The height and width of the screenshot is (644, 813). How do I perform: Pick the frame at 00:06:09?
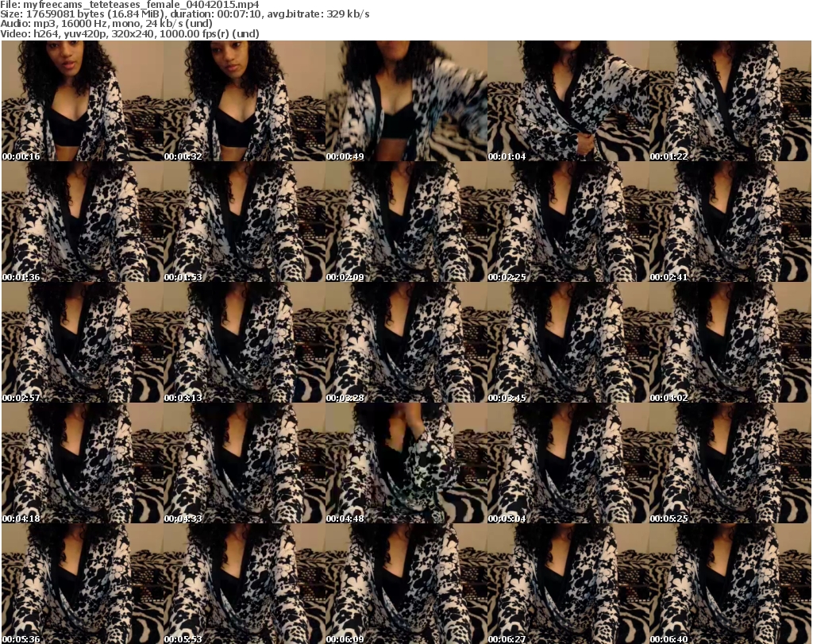pos(406,584)
